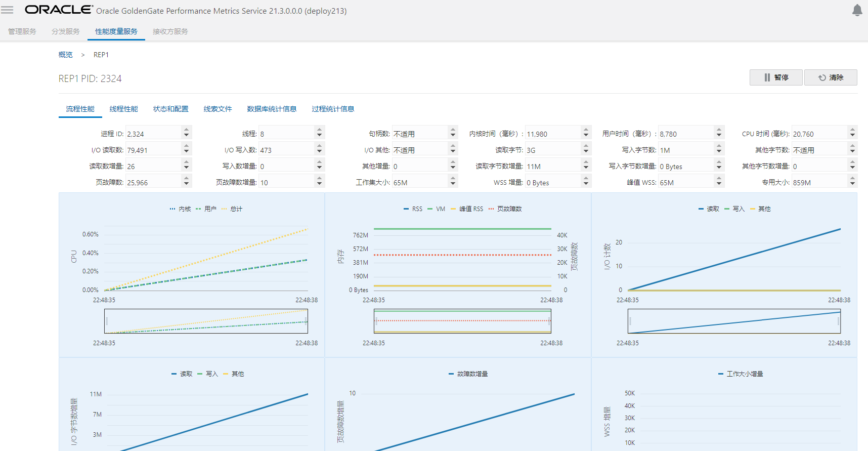
Task: Click left range handle of CPU overview
Action: tap(107, 321)
